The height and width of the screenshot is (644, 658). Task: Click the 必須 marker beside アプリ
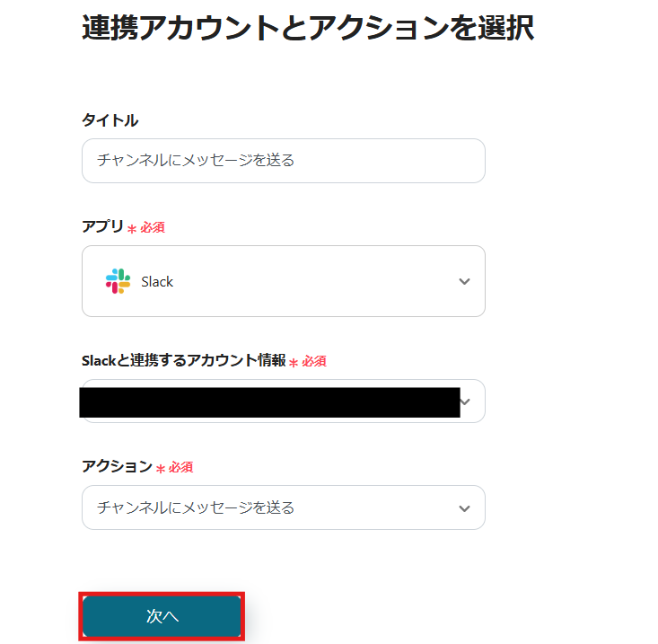click(153, 228)
